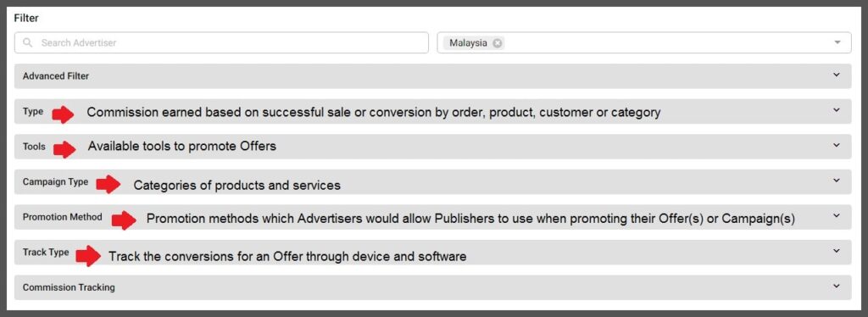The width and height of the screenshot is (868, 317).
Task: Select the Commission Tracking label
Action: tap(69, 287)
